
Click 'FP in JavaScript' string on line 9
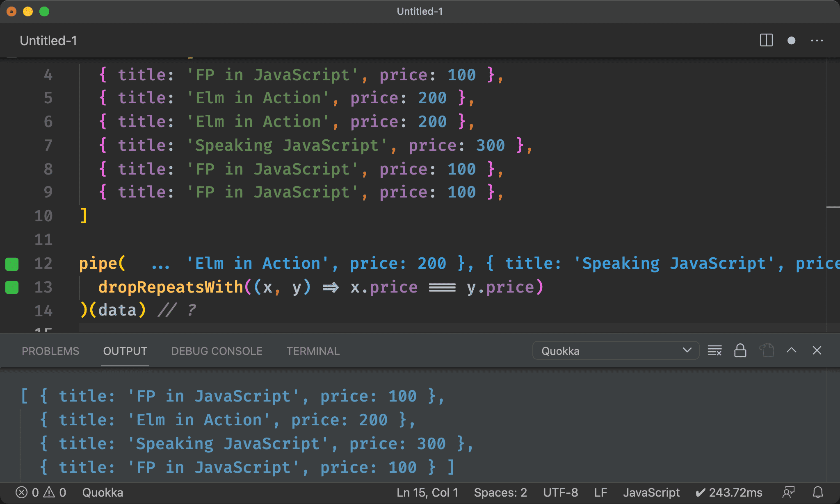272,192
